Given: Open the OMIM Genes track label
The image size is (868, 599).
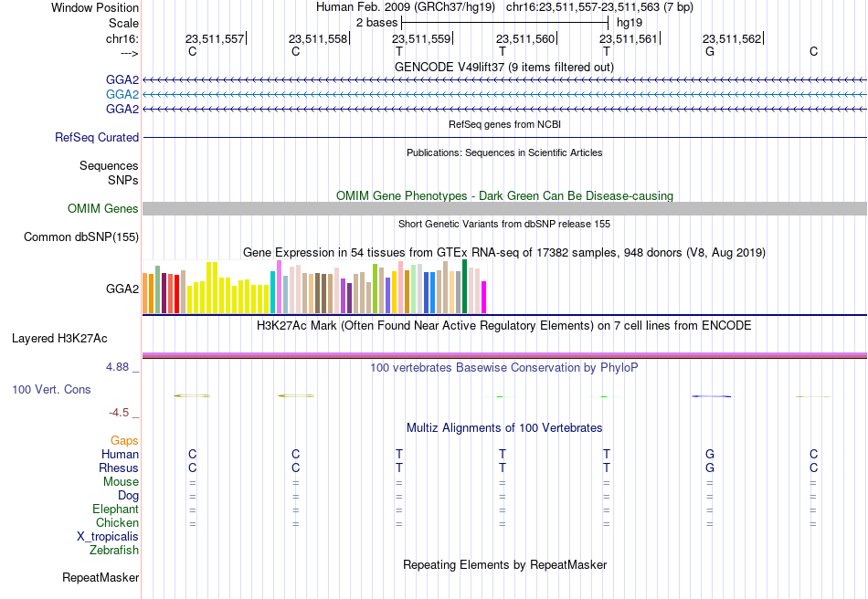Looking at the screenshot, I should point(103,208).
